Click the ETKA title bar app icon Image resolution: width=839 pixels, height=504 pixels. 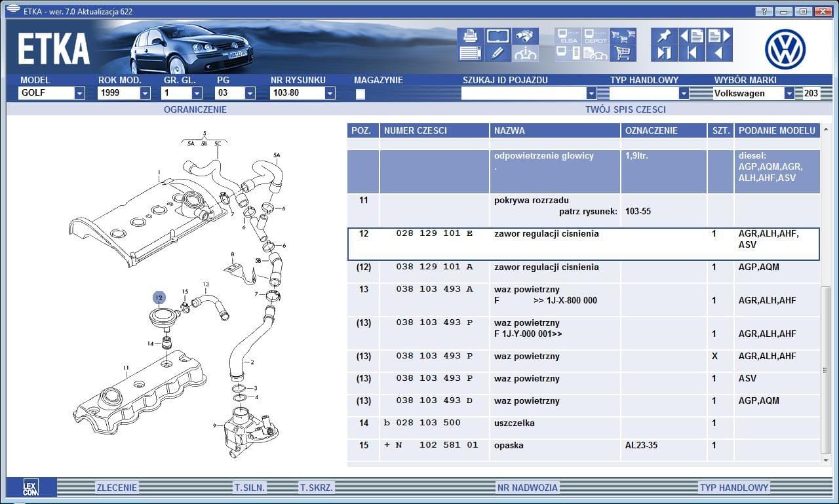click(12, 9)
